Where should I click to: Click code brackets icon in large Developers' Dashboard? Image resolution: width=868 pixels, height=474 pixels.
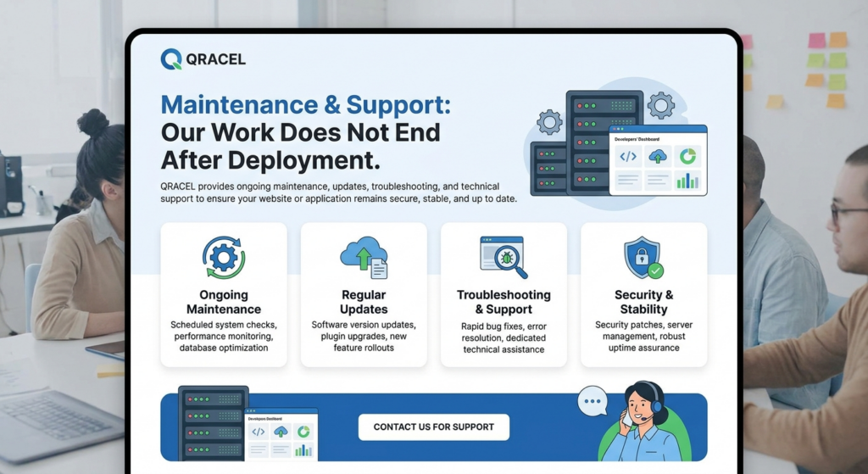click(x=628, y=157)
